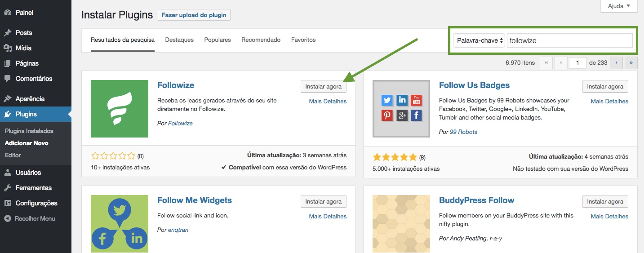Collapse the sidebar with Recolher Menu

point(36,218)
